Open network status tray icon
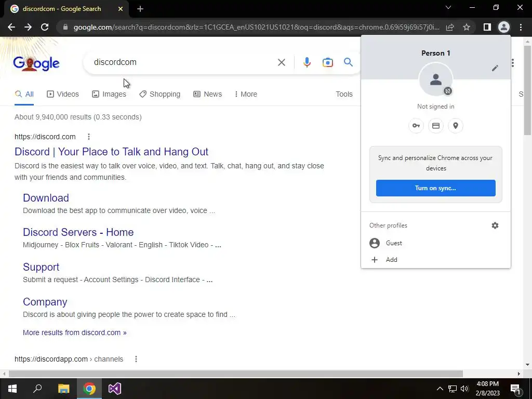 coord(453,389)
